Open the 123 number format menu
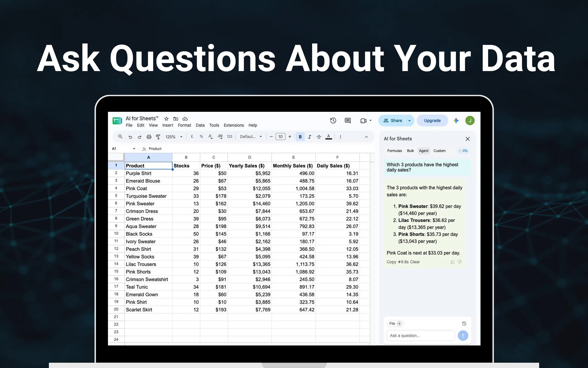588x368 pixels. click(x=230, y=137)
